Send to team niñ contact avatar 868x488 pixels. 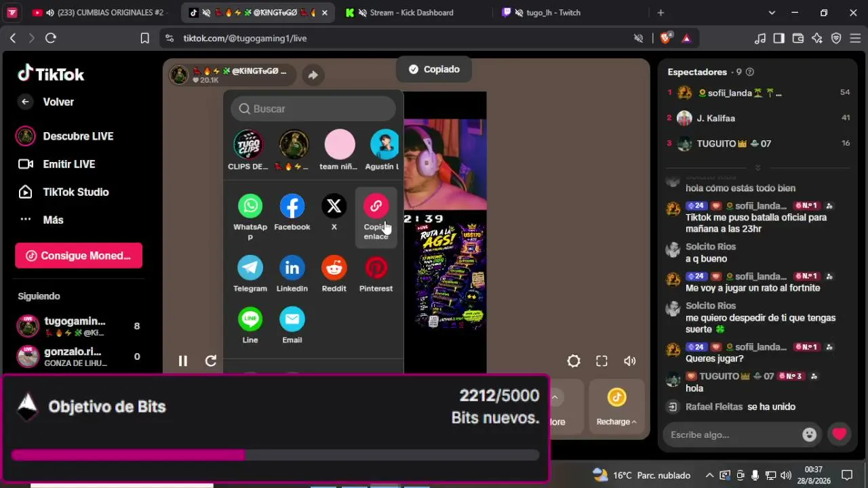[x=339, y=144]
